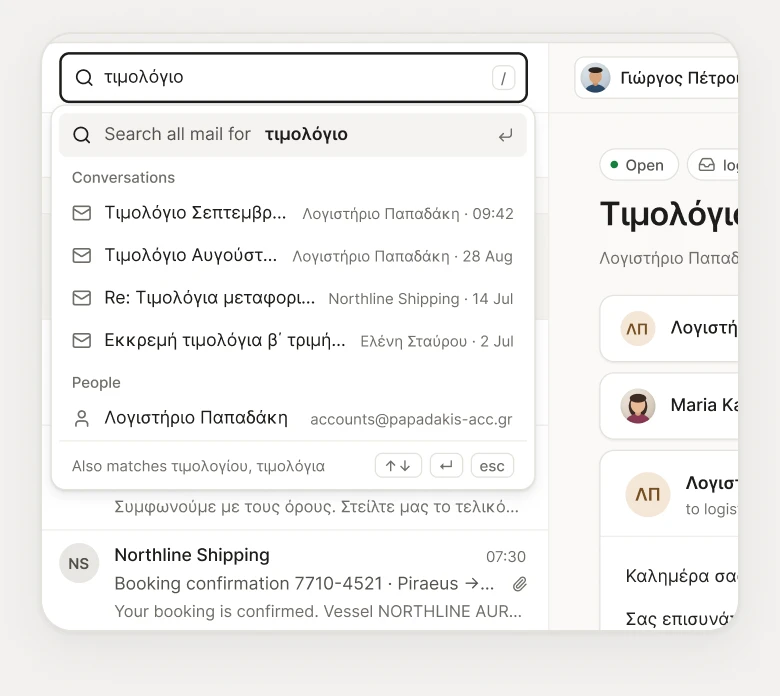This screenshot has width=780, height=696.
Task: Click 'Also matches τιμολογίου, τιμολόγια' text
Action: pyautogui.click(x=198, y=466)
